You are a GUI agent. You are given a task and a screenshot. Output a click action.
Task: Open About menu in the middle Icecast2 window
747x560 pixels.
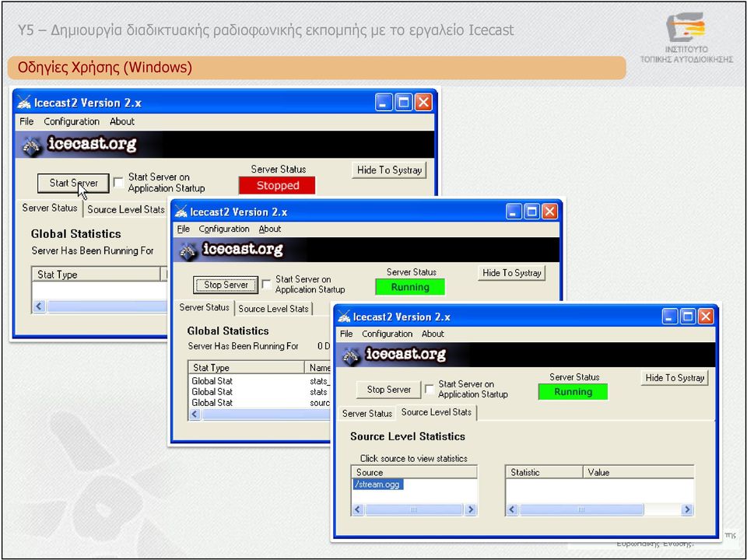[x=270, y=229]
